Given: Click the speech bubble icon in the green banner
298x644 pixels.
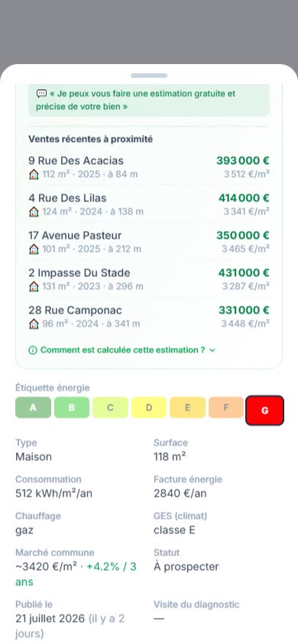Looking at the screenshot, I should [41, 93].
